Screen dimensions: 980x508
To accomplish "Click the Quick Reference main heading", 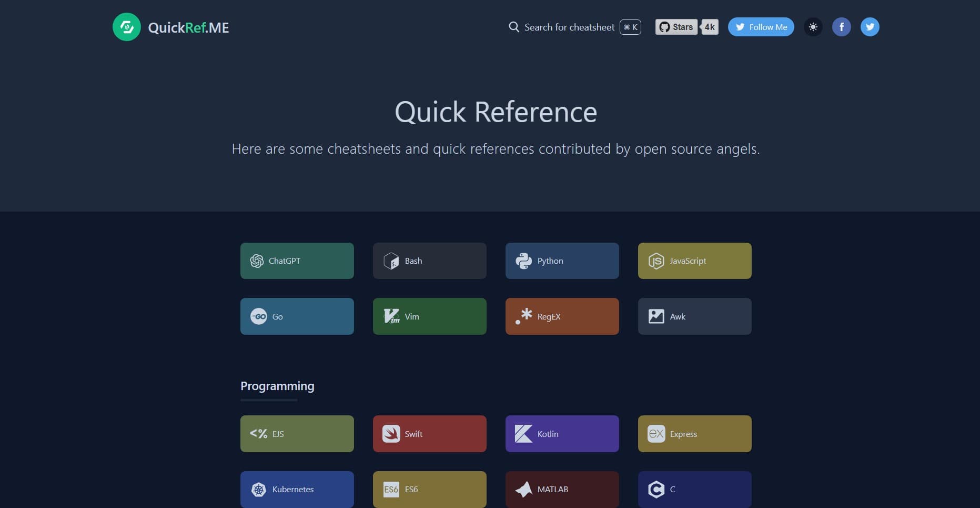I will [x=496, y=112].
